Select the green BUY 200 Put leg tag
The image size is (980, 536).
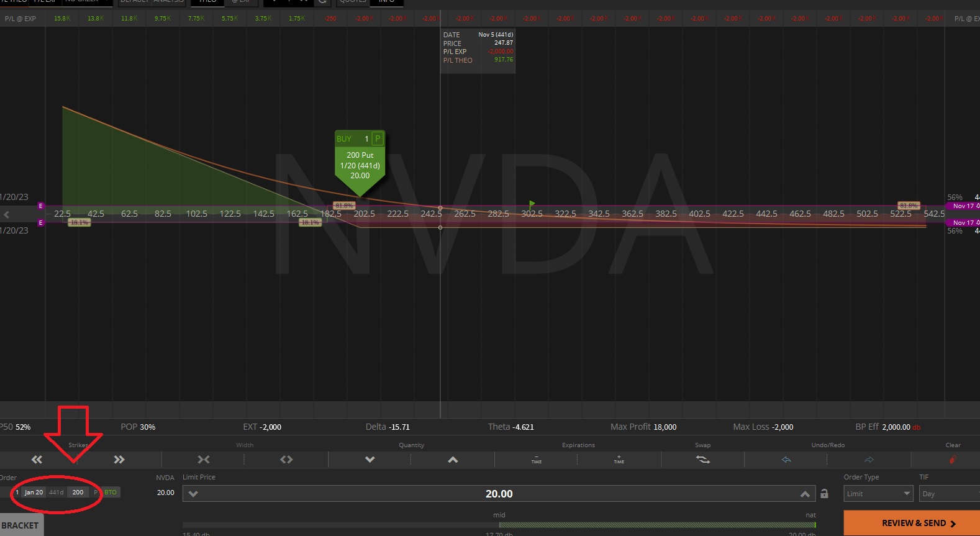click(360, 163)
